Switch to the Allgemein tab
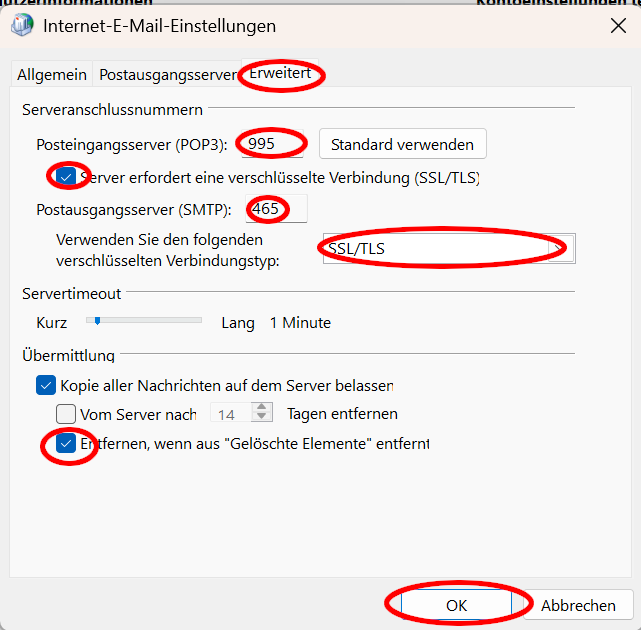Viewport: 641px width, 630px height. point(52,75)
